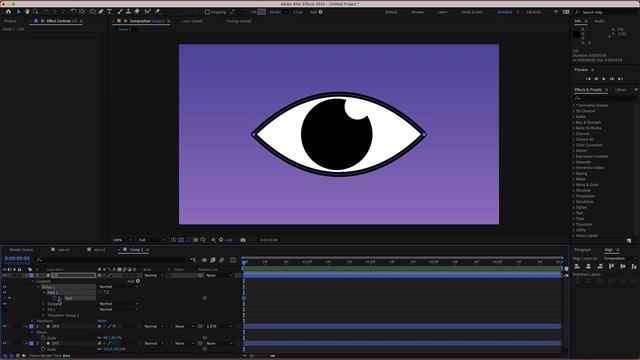640x360 pixels.
Task: Select the Selection arrow tool
Action: (19, 12)
